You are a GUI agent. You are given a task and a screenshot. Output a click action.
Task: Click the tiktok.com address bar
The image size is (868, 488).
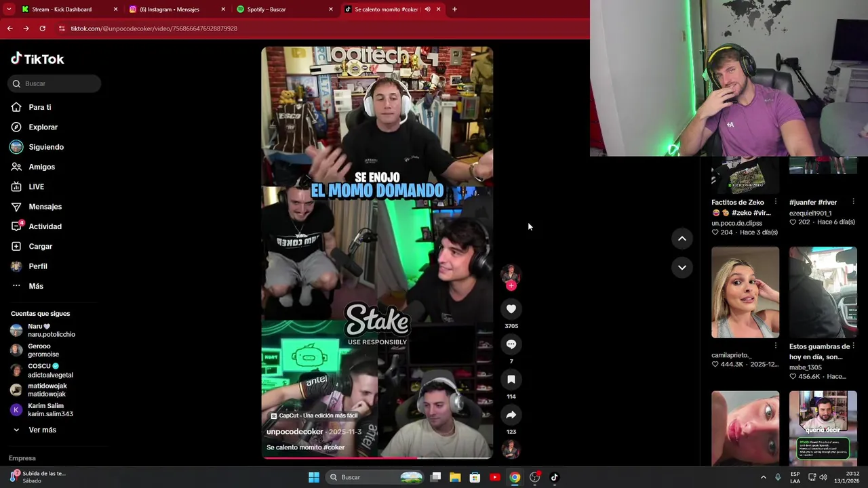point(319,28)
